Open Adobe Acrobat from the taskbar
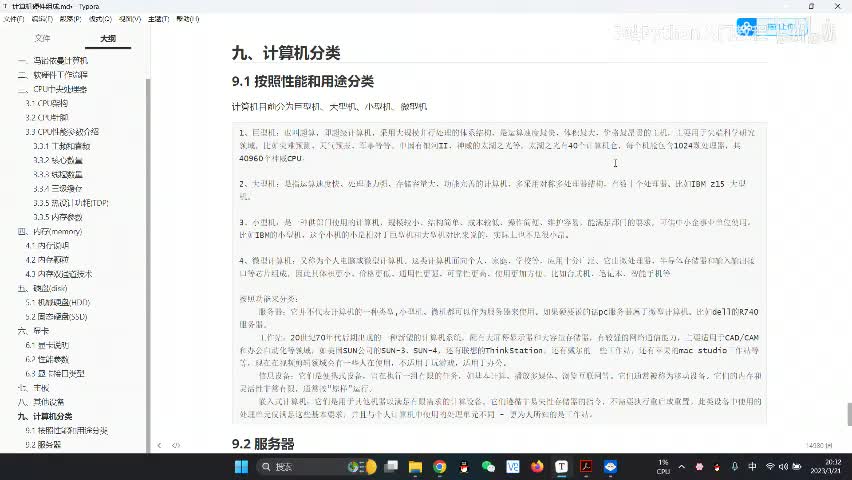This screenshot has width=852, height=480. pyautogui.click(x=586, y=466)
